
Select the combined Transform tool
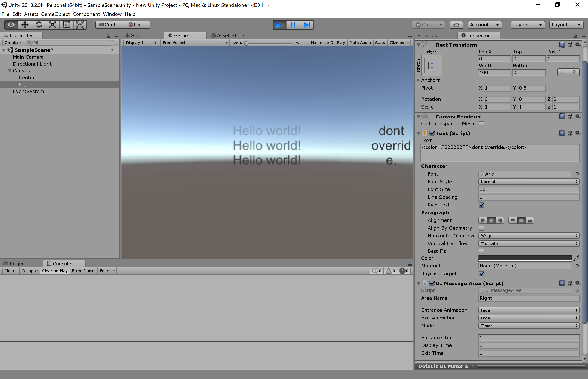[80, 25]
